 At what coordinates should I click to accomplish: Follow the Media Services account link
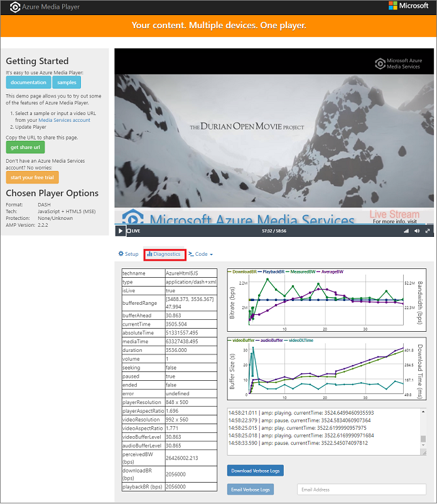coord(64,120)
